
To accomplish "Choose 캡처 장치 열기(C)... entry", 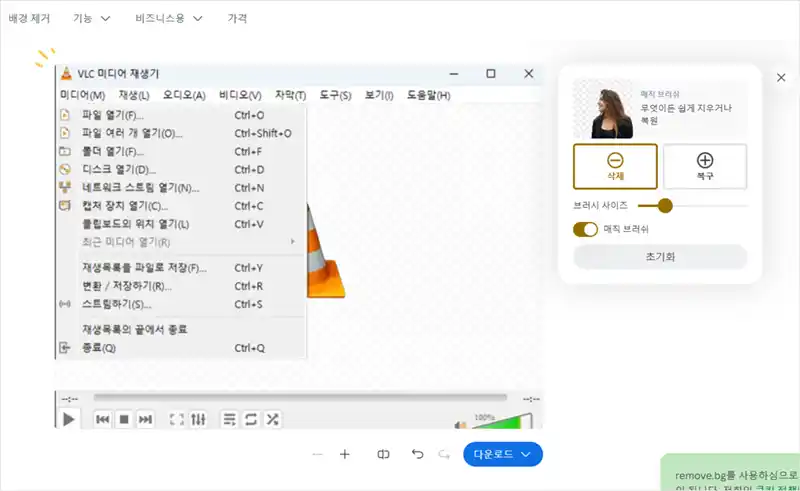I will coord(182,206).
